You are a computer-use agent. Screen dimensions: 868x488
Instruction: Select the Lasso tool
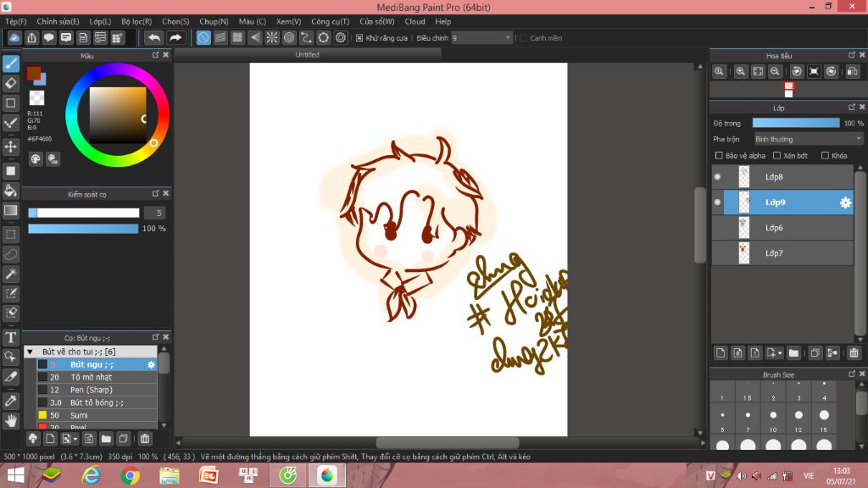tap(10, 254)
